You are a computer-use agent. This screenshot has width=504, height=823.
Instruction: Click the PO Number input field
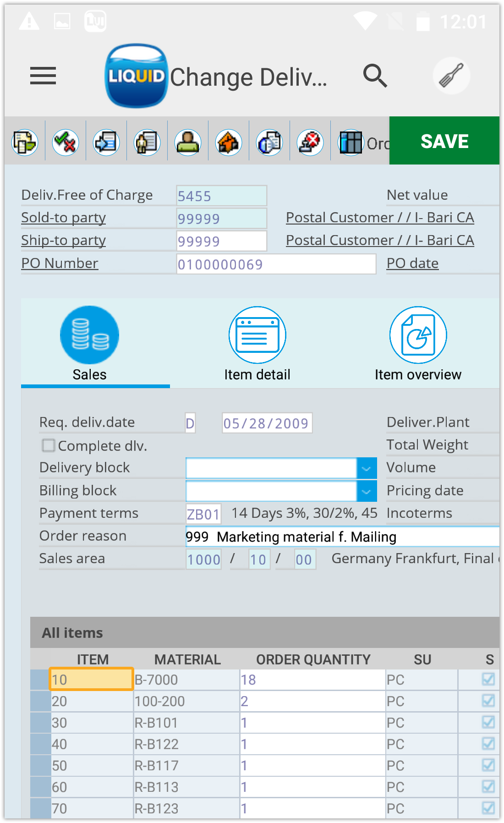click(276, 264)
